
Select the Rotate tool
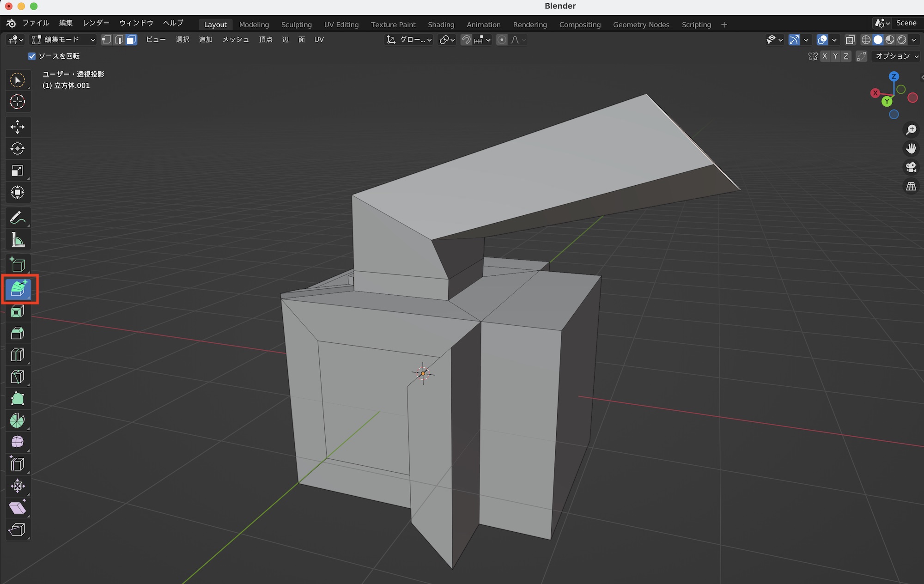coord(18,148)
